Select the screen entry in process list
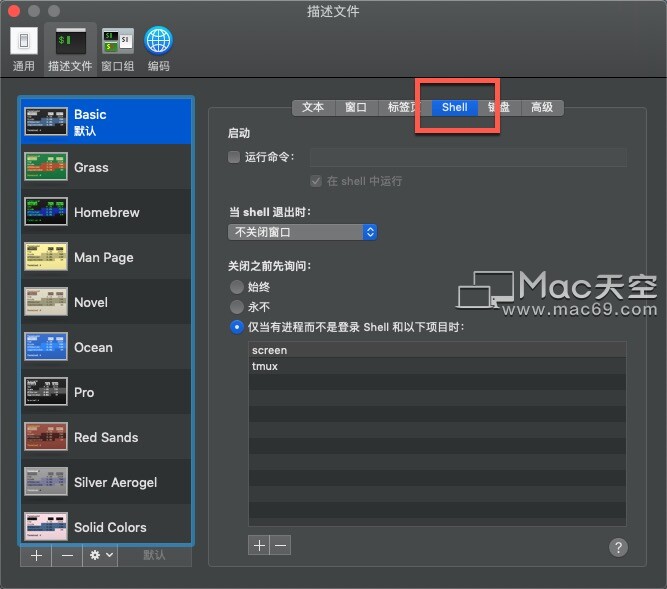The height and width of the screenshot is (589, 667). [437, 350]
